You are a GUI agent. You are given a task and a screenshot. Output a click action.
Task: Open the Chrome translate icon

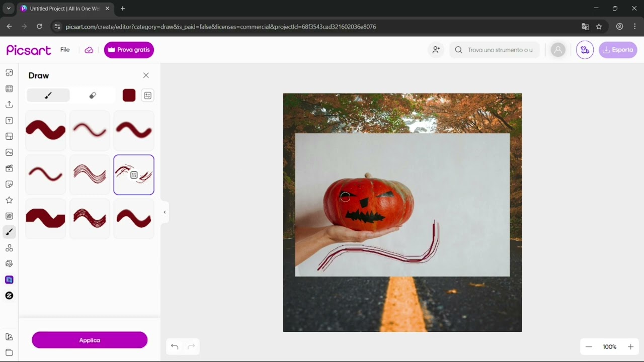point(585,27)
